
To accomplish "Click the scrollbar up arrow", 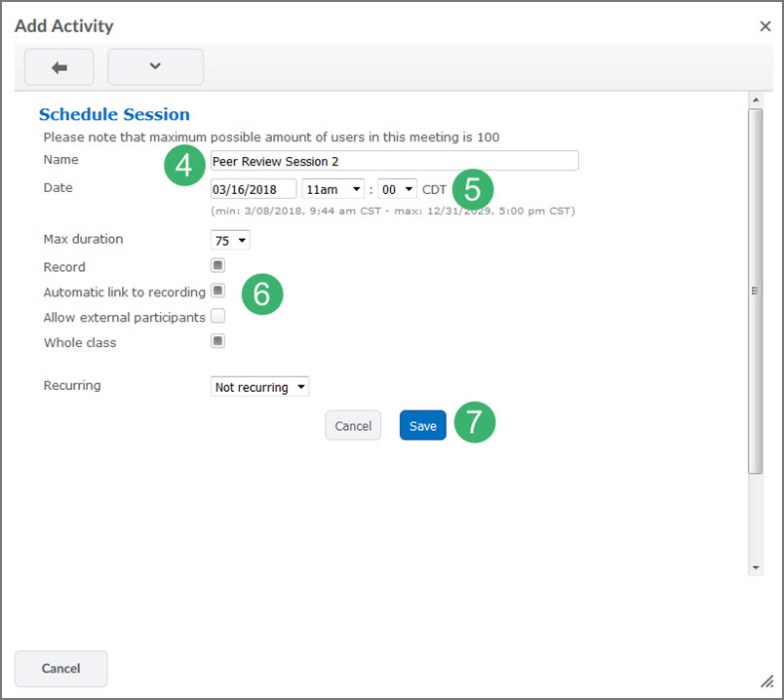I will click(x=756, y=100).
